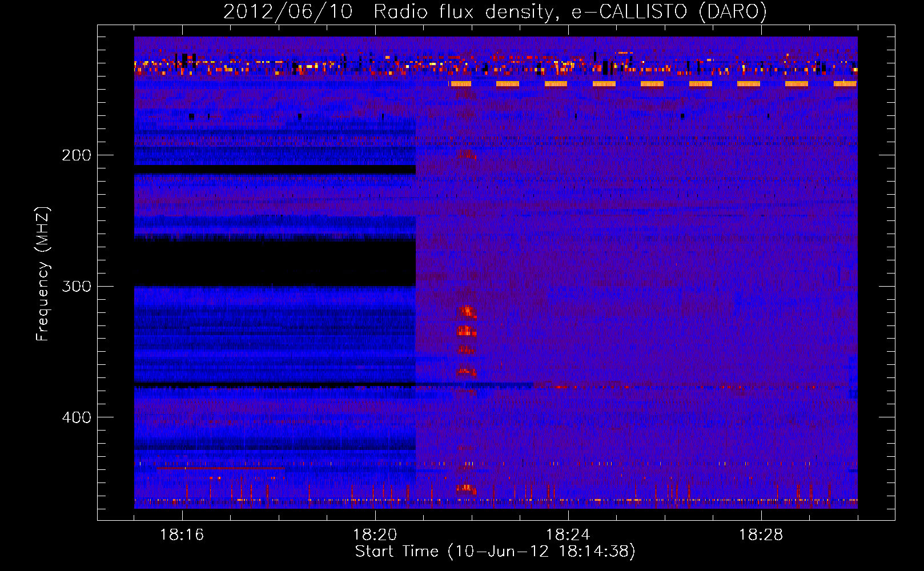
Task: Click the "Frequency (MHZ)" axis label
Action: (x=43, y=274)
